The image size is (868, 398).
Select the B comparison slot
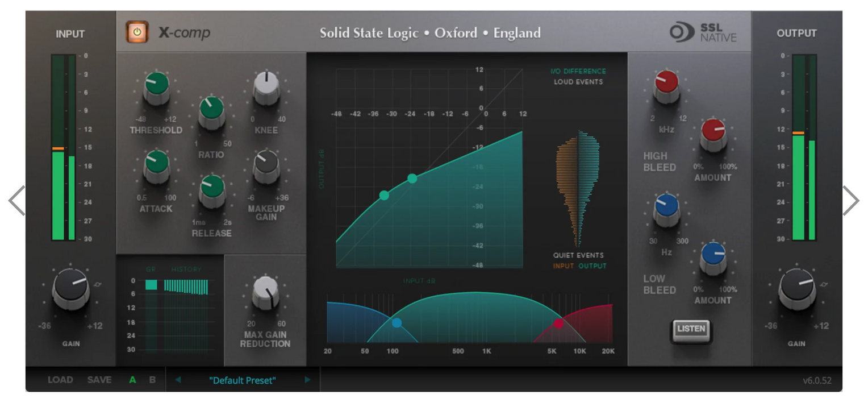coord(152,380)
